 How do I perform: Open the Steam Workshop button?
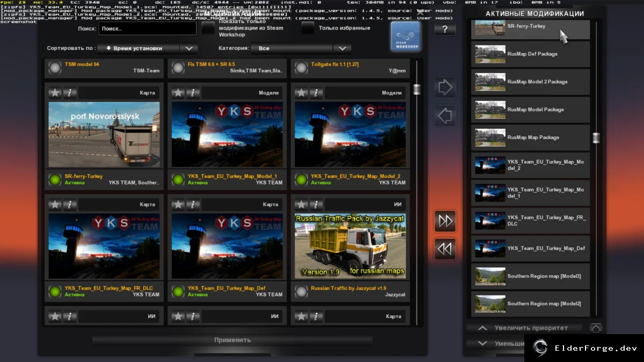tap(406, 37)
